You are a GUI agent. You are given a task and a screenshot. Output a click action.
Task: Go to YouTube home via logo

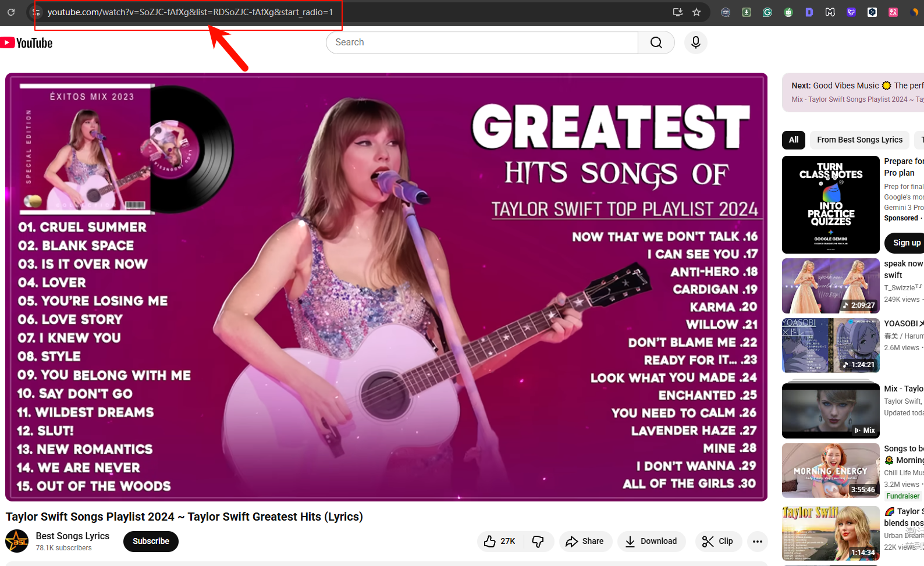pos(27,42)
